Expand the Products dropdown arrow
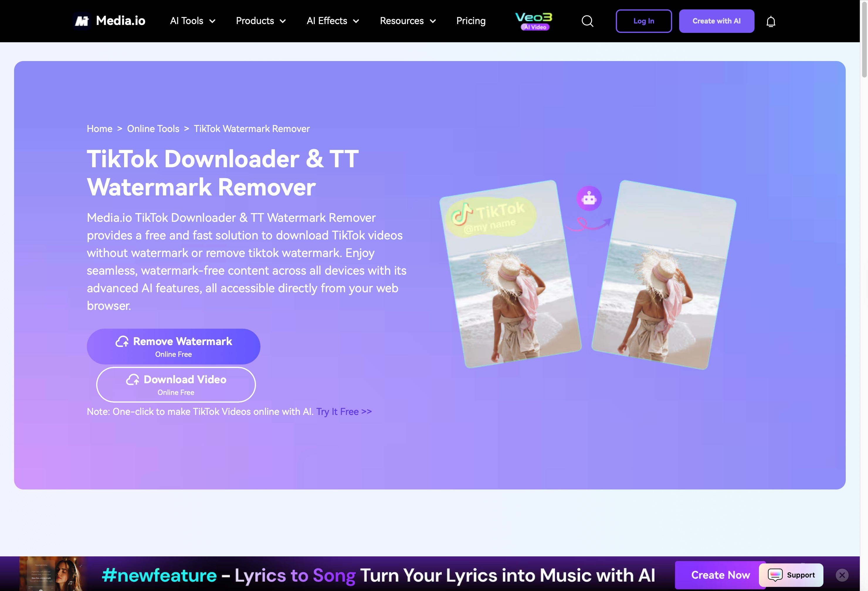 283,21
